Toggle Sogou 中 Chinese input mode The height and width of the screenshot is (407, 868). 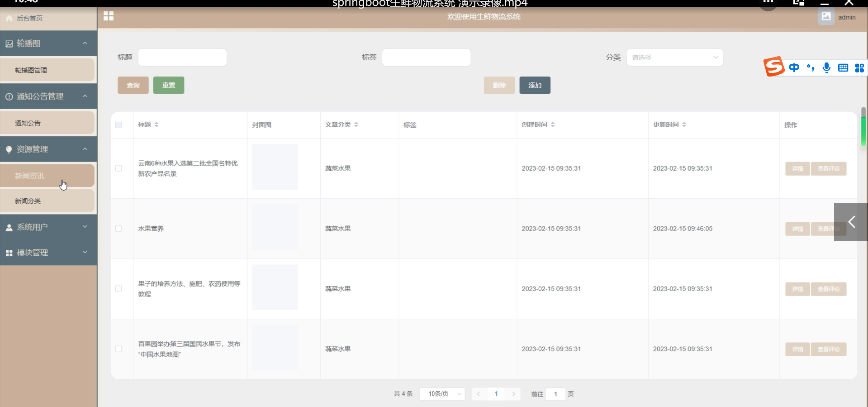794,68
